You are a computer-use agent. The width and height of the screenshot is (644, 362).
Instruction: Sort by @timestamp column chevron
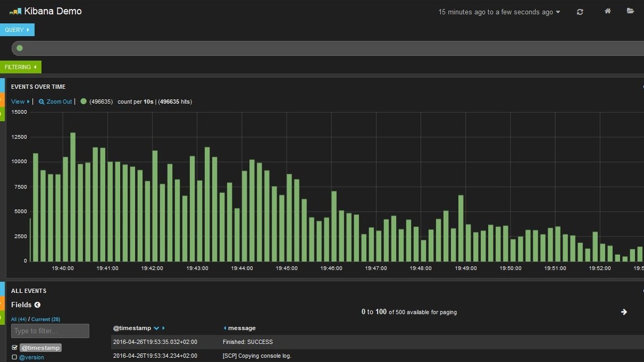[157, 328]
